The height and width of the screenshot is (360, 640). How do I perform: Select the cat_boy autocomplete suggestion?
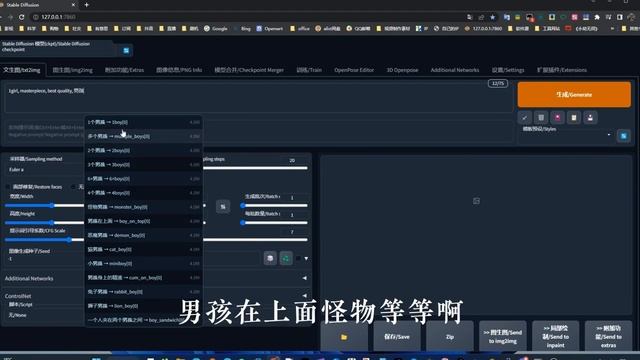point(143,249)
